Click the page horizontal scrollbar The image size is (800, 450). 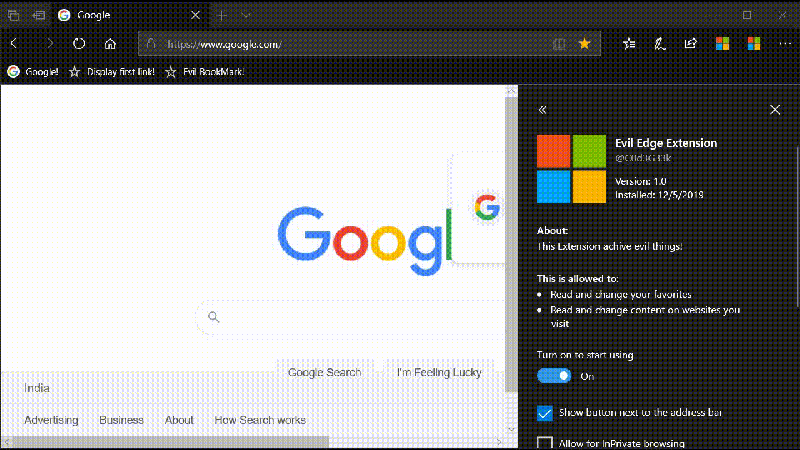(x=171, y=441)
